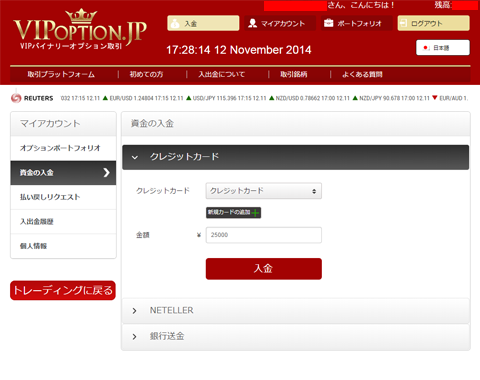Click the マイアカウント sidebar heading
The image size is (480, 380).
click(50, 123)
